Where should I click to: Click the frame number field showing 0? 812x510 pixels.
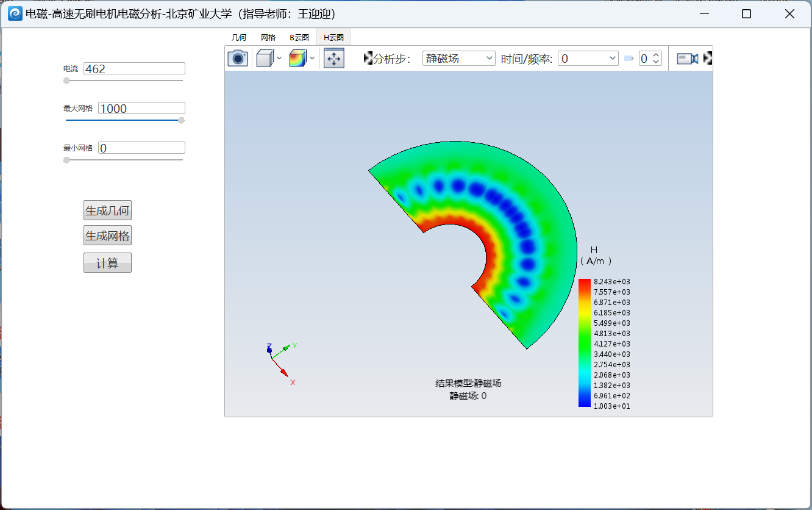point(645,59)
